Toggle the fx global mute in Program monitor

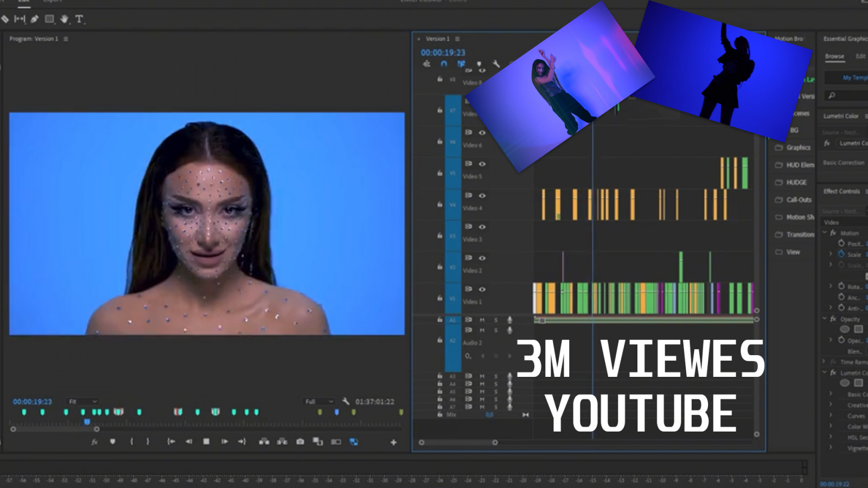[x=94, y=441]
